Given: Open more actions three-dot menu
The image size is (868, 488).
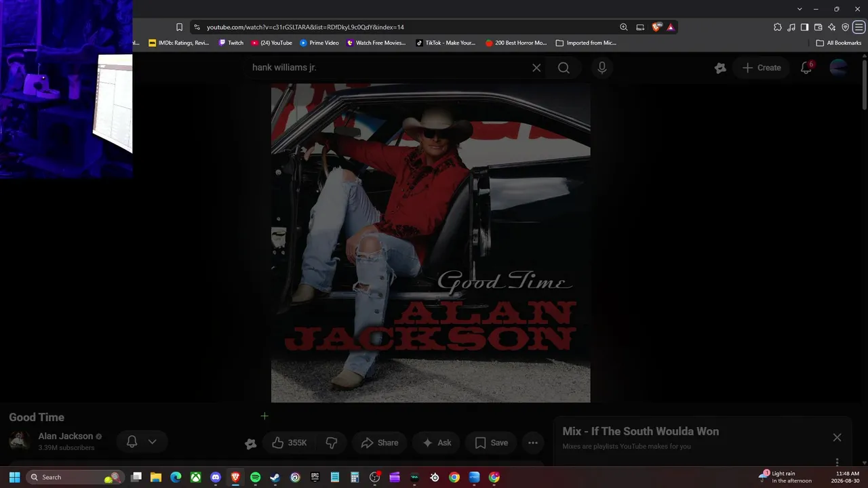Looking at the screenshot, I should pyautogui.click(x=533, y=443).
